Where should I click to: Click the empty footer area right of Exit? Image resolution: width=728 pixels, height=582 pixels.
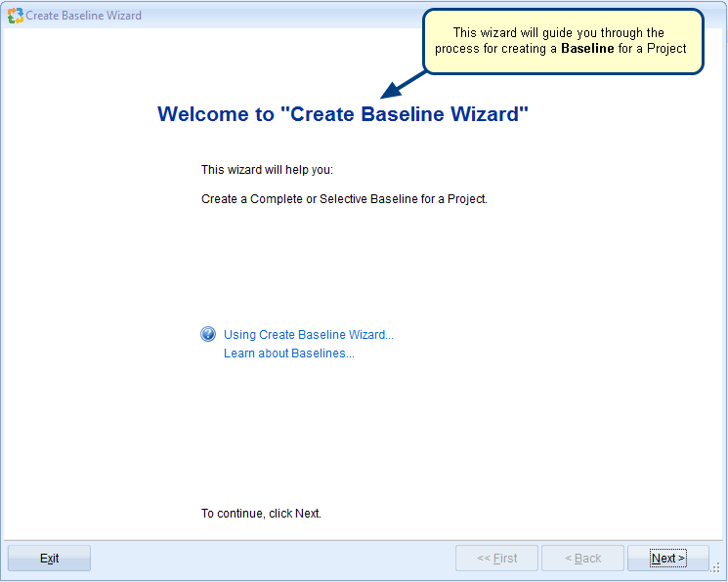[274, 559]
